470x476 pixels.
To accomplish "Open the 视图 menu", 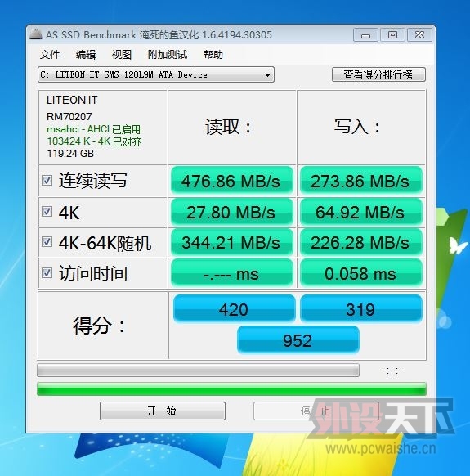I will (121, 55).
